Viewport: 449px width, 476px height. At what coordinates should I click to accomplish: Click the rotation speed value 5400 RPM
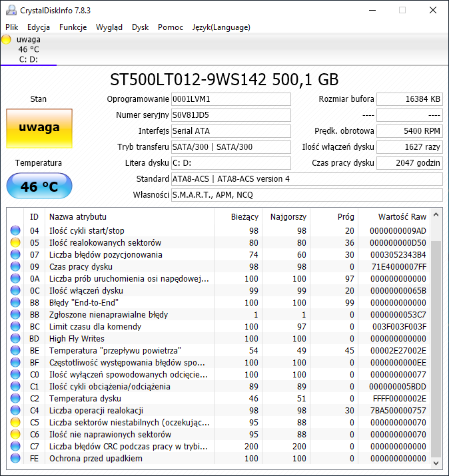coord(410,131)
